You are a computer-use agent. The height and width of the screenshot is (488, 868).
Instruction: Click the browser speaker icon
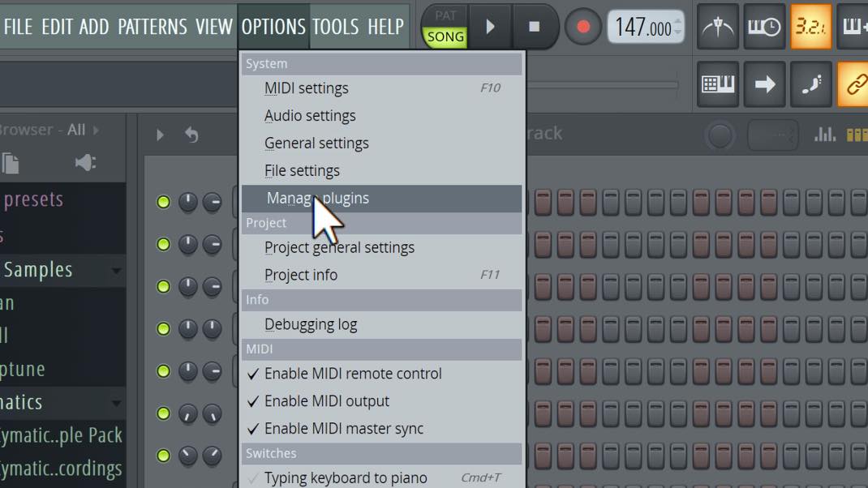[86, 163]
